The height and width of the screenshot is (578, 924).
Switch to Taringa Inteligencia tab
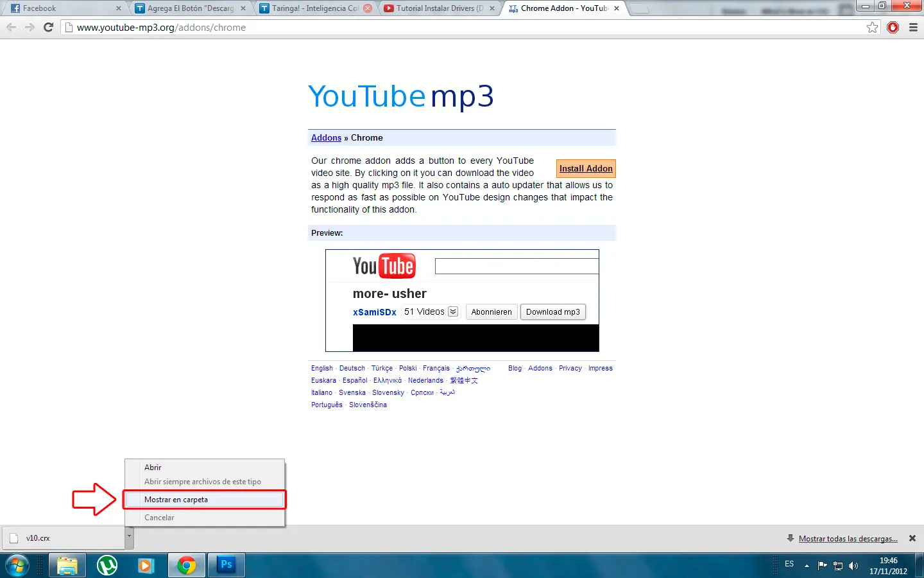pos(314,8)
